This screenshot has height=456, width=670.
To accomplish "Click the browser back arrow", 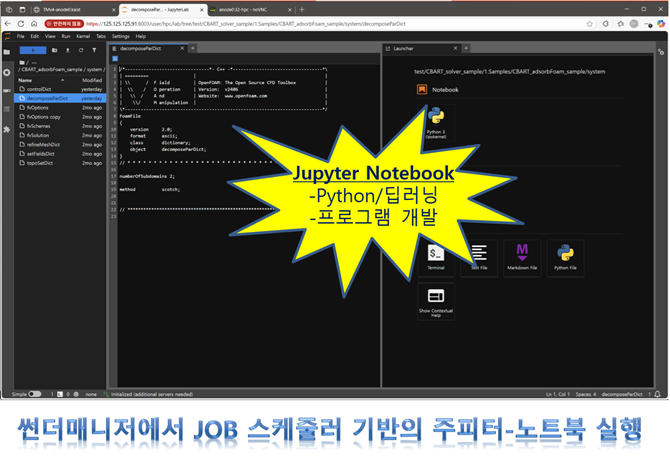I will 7,24.
